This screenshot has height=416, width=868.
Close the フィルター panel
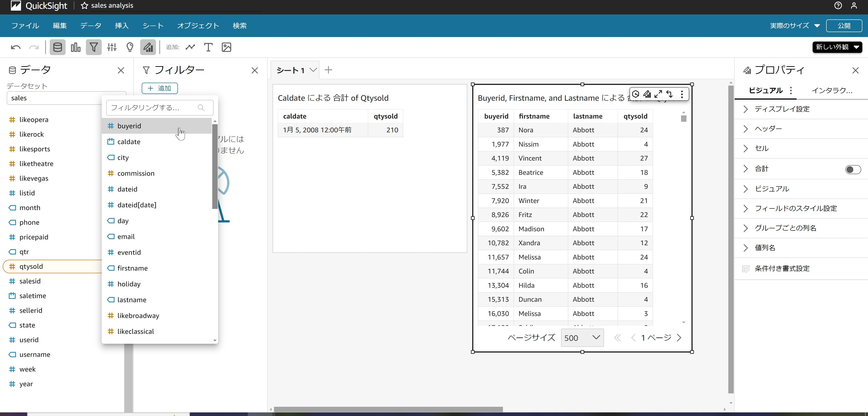(x=255, y=70)
